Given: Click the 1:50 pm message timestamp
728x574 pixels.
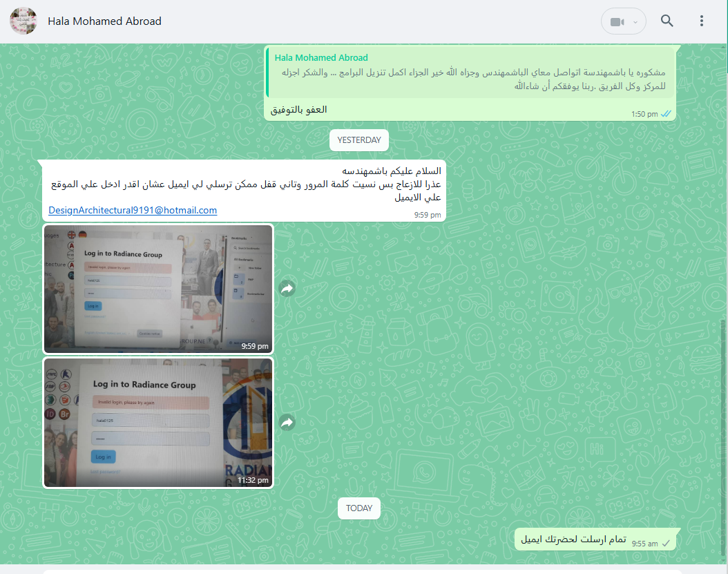Looking at the screenshot, I should pyautogui.click(x=644, y=114).
